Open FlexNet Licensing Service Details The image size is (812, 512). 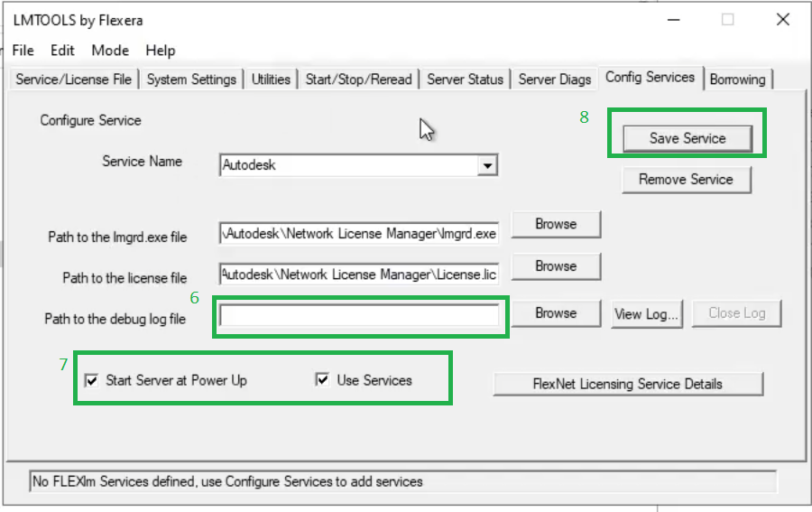pyautogui.click(x=628, y=384)
